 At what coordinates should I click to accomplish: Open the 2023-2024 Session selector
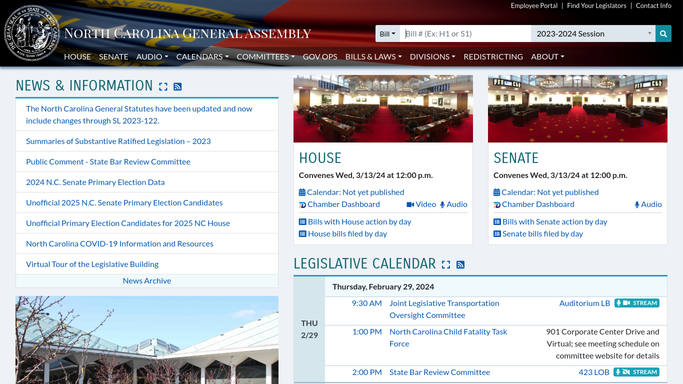point(593,34)
